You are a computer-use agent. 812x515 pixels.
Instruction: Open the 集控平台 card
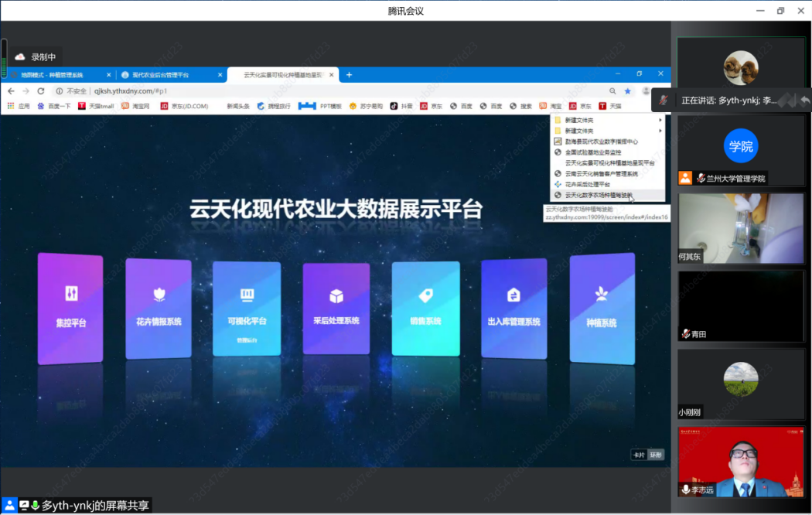[x=70, y=308]
